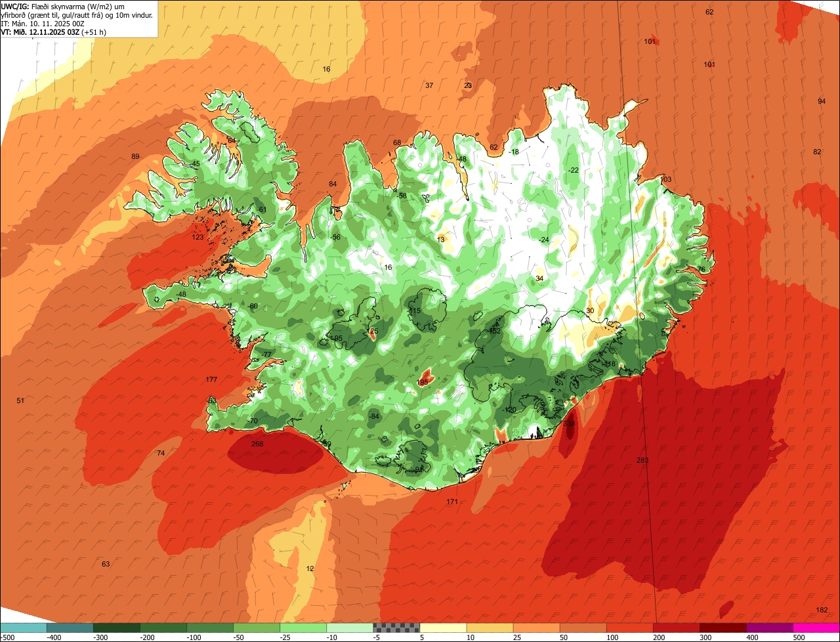Viewport: 840px width, 642px height.
Task: Click the '82' value east of Iceland
Action: (x=817, y=152)
